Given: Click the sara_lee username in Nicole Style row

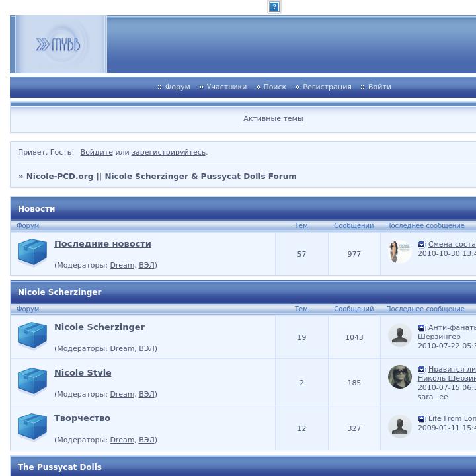Looking at the screenshot, I should click(x=432, y=397).
